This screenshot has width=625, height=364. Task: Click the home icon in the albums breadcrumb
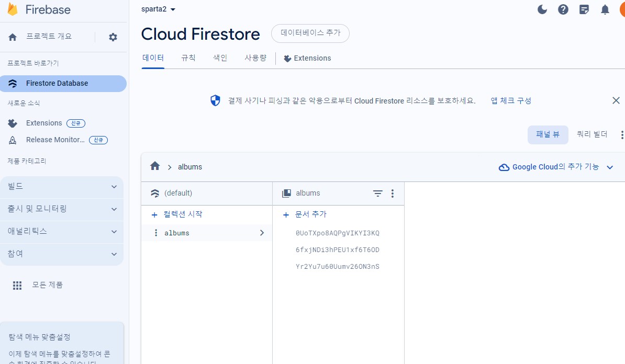155,166
